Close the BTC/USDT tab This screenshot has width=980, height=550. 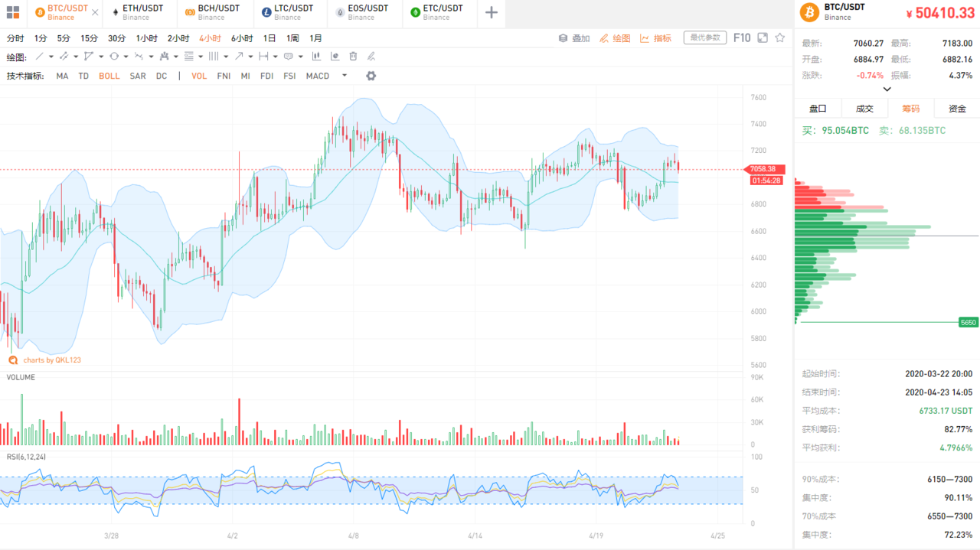pyautogui.click(x=94, y=12)
